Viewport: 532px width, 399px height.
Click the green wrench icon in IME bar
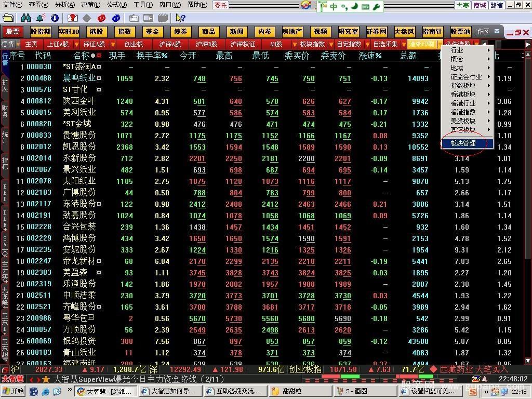pos(376,6)
